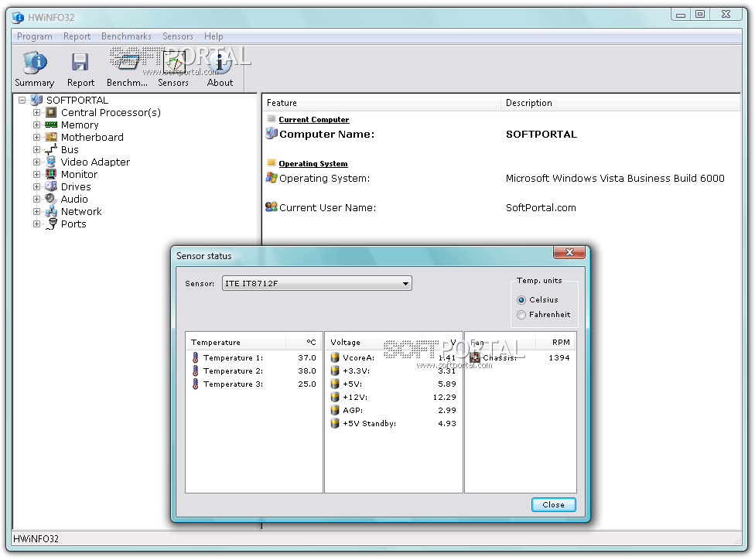Click the Close button in Sensor status
Viewport: 755px width, 560px height.
[x=554, y=504]
